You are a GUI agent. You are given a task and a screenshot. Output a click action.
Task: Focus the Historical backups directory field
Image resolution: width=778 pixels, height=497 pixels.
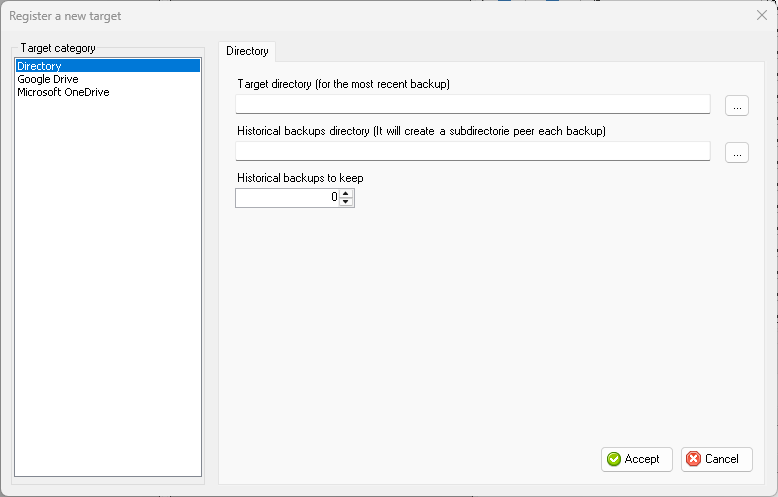pyautogui.click(x=473, y=151)
